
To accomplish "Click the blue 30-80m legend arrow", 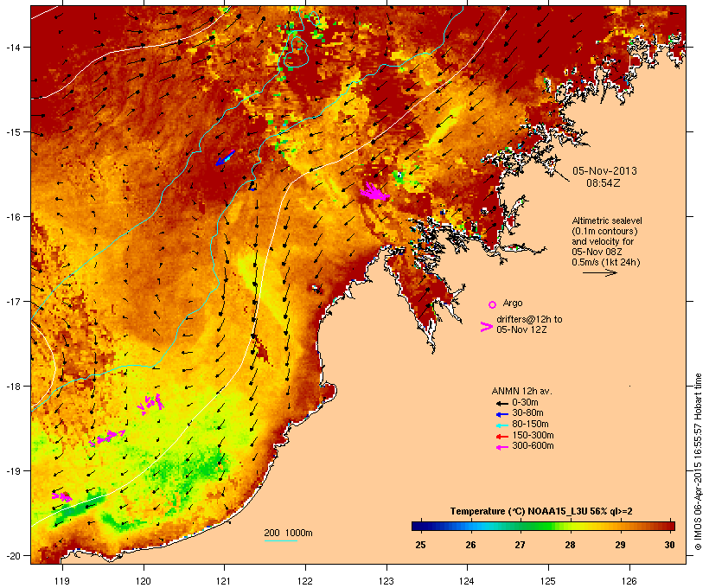I will [x=501, y=414].
